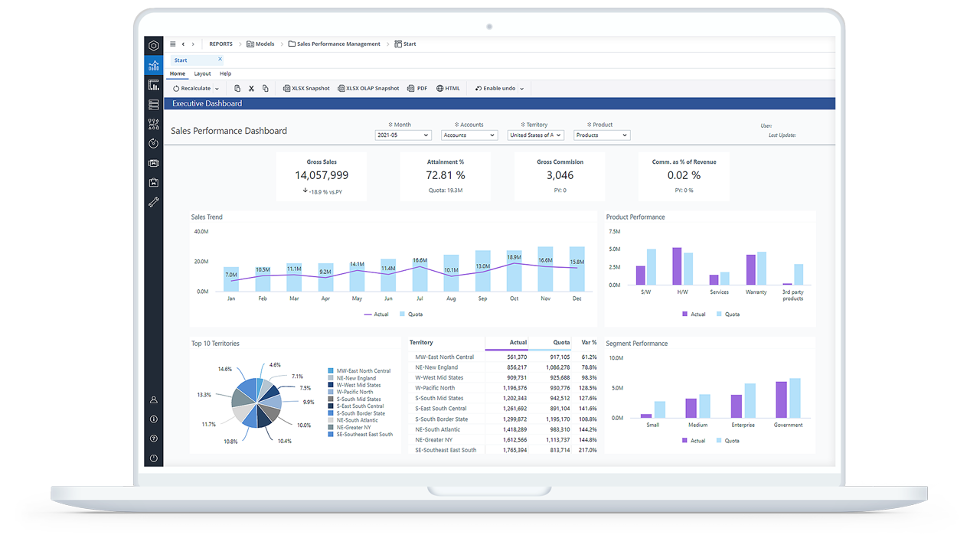Open the hierarchy nodes icon in sidebar

pyautogui.click(x=154, y=124)
